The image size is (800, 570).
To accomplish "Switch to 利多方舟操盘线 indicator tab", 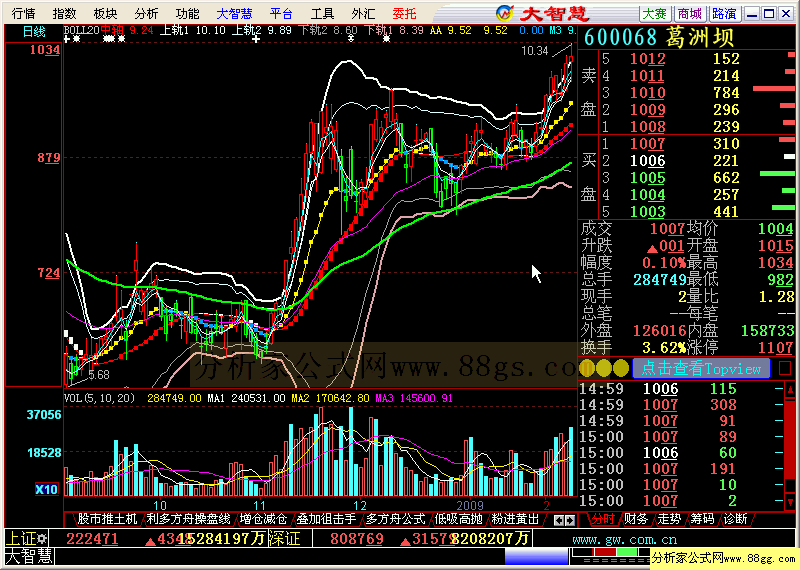I will pyautogui.click(x=188, y=519).
